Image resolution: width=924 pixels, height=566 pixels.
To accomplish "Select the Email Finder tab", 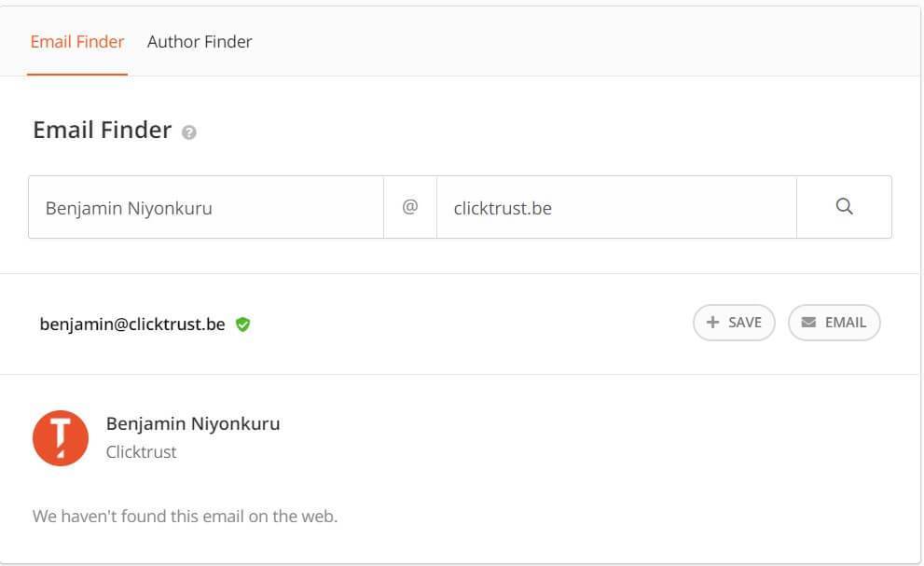I will [77, 42].
